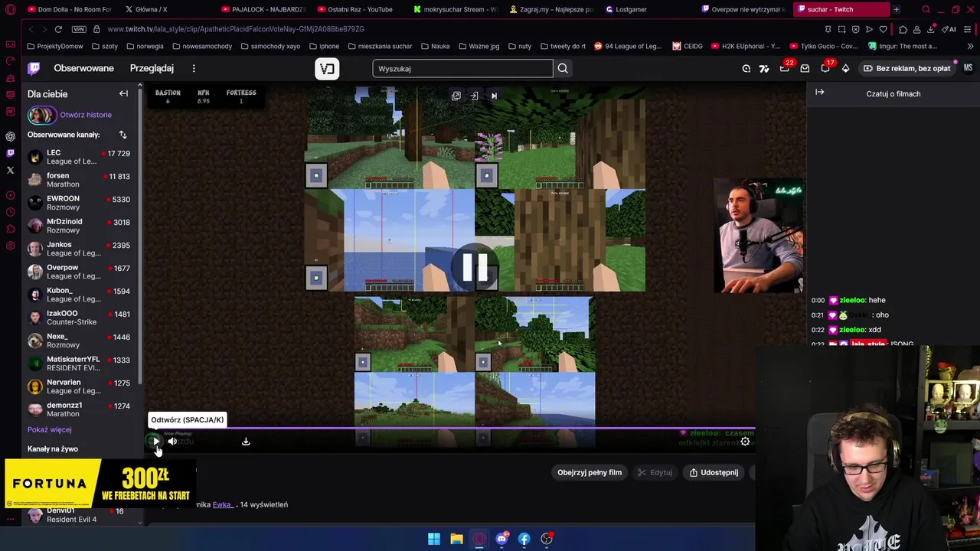Open the Otwórz historie link
The height and width of the screenshot is (551, 980).
86,115
